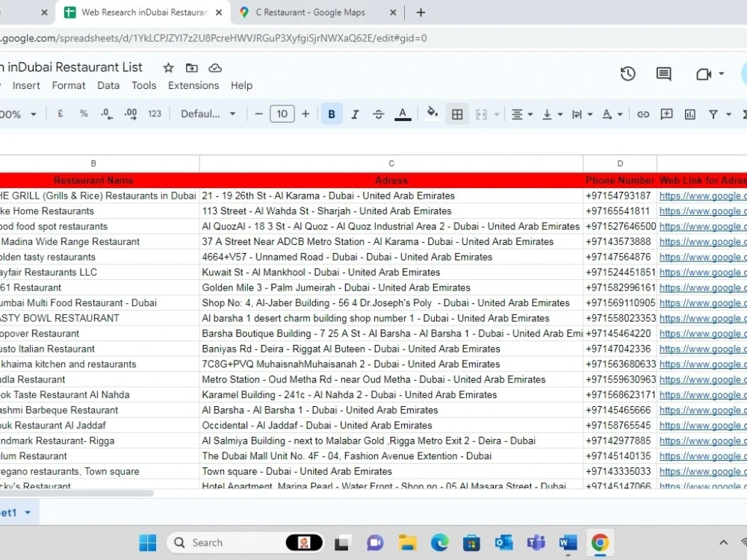Open link for Town square row

click(703, 471)
